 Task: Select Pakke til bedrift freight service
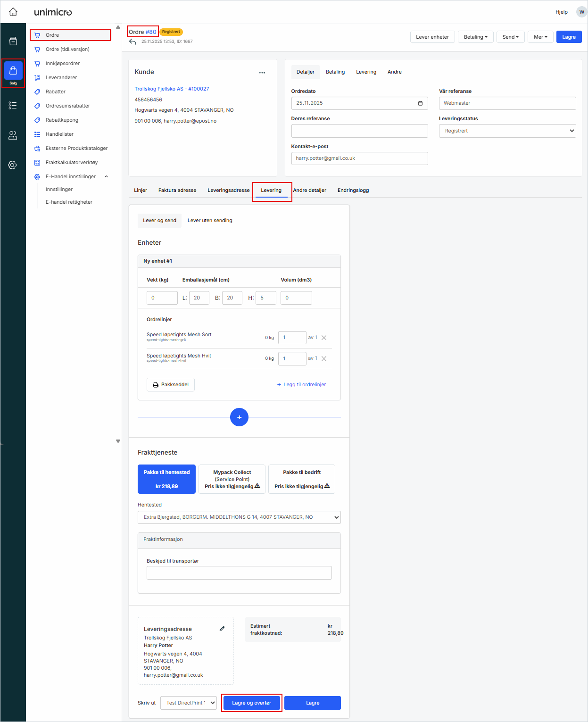(x=302, y=479)
